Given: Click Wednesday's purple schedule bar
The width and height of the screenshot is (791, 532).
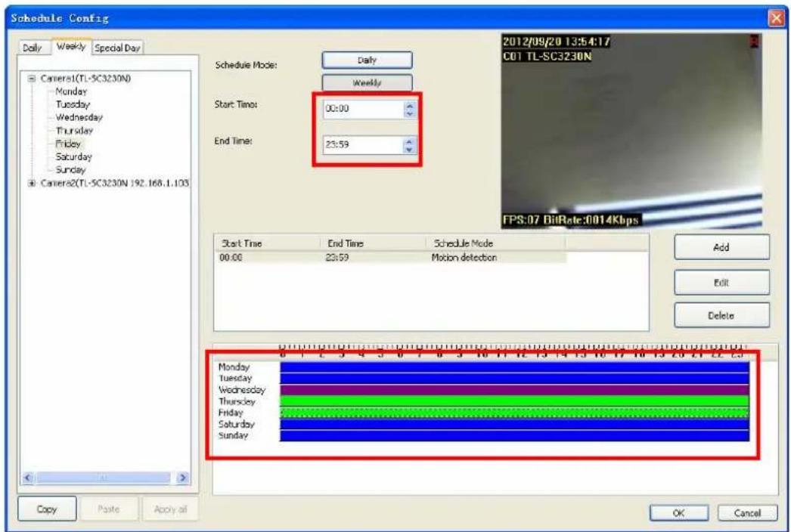Looking at the screenshot, I should (514, 390).
